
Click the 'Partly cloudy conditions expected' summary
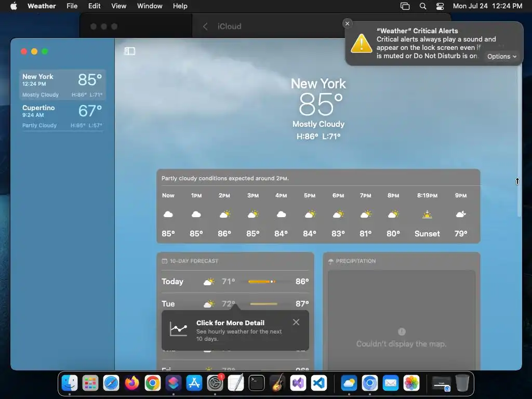click(225, 178)
